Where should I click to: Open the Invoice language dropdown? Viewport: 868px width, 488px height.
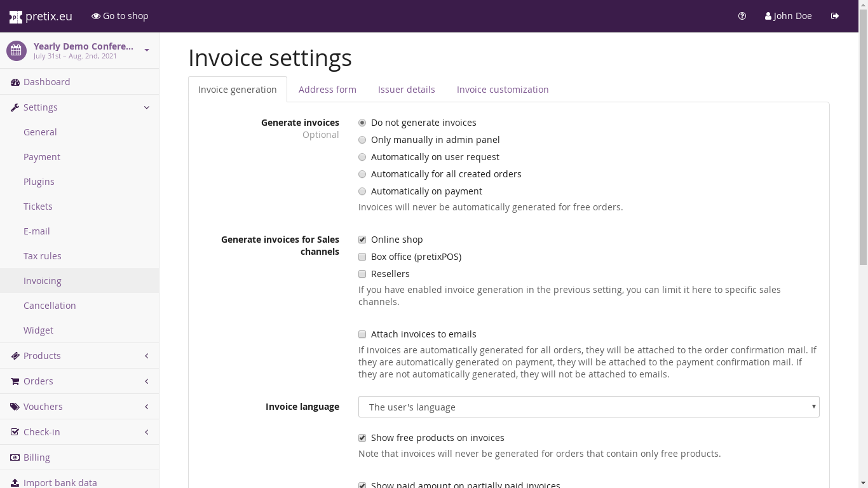click(x=588, y=407)
